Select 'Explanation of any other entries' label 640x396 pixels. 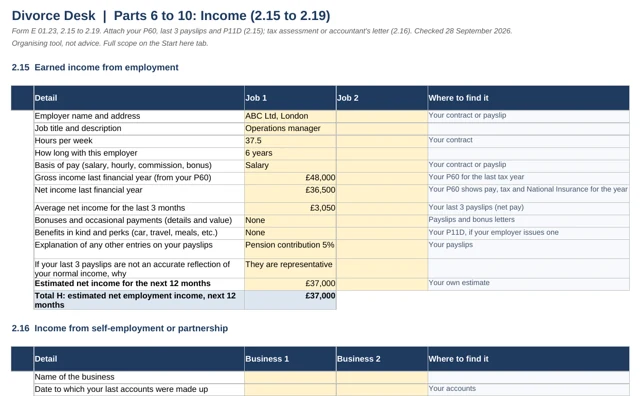[x=124, y=245]
